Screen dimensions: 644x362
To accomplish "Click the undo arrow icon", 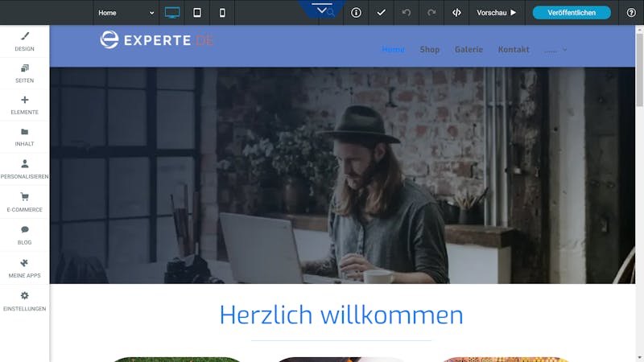I will (x=407, y=13).
